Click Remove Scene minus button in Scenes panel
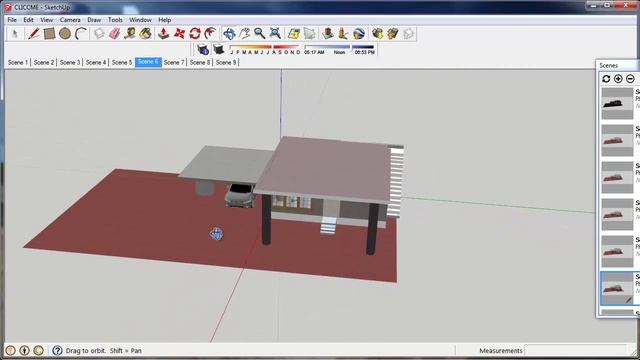Viewport: 640px width, 360px height. [630, 79]
